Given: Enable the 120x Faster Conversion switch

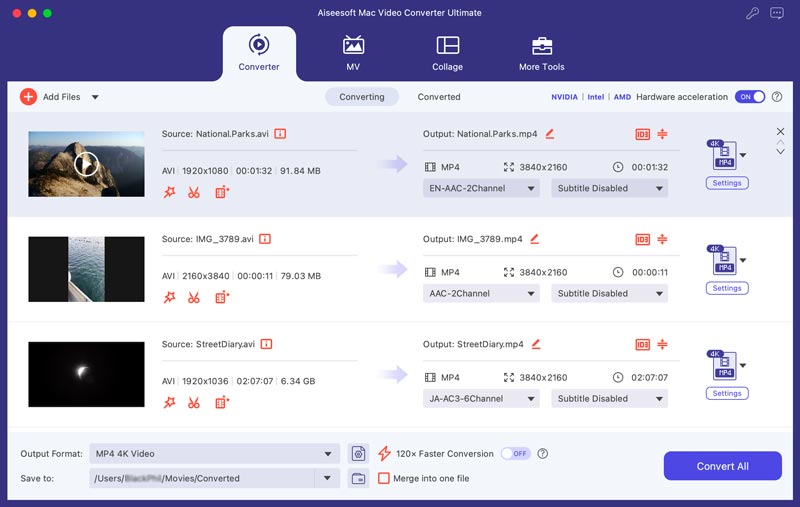Looking at the screenshot, I should pyautogui.click(x=515, y=453).
